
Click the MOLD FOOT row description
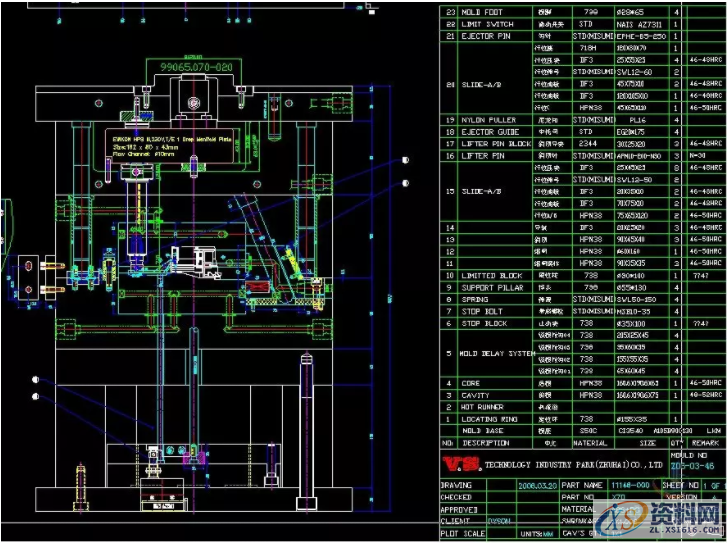tap(483, 12)
